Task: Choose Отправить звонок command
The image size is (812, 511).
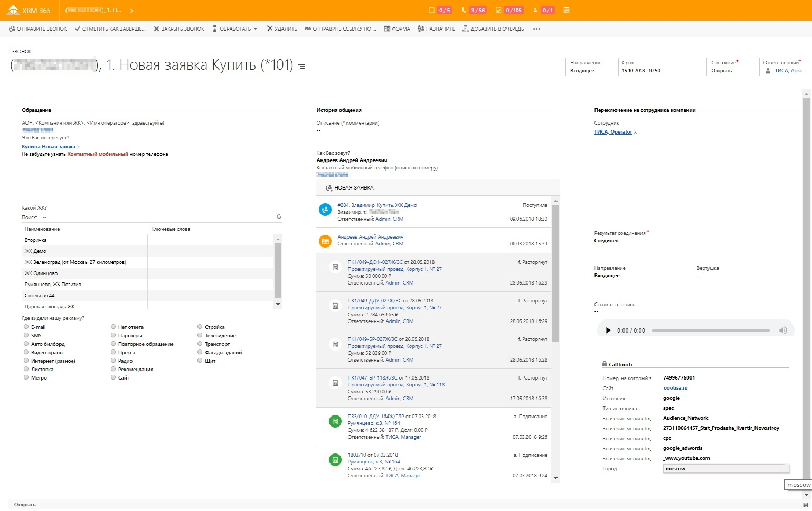Action: pyautogui.click(x=38, y=29)
